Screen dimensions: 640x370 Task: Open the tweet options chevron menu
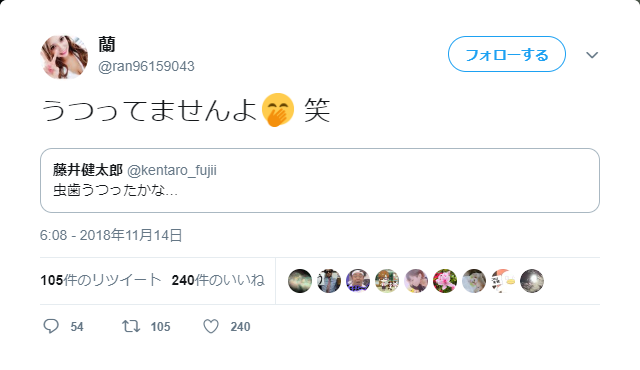click(592, 55)
